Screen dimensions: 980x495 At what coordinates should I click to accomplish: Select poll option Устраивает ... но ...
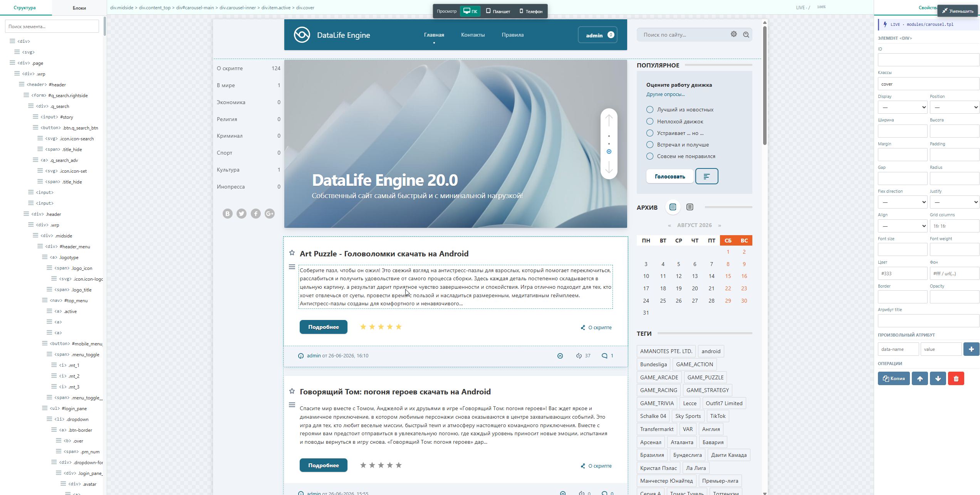[x=650, y=133]
